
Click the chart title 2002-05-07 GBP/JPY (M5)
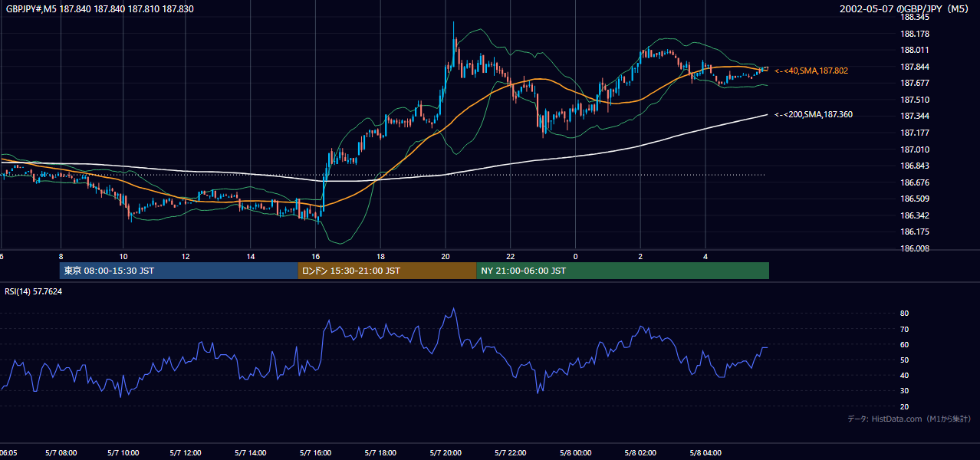click(x=906, y=8)
